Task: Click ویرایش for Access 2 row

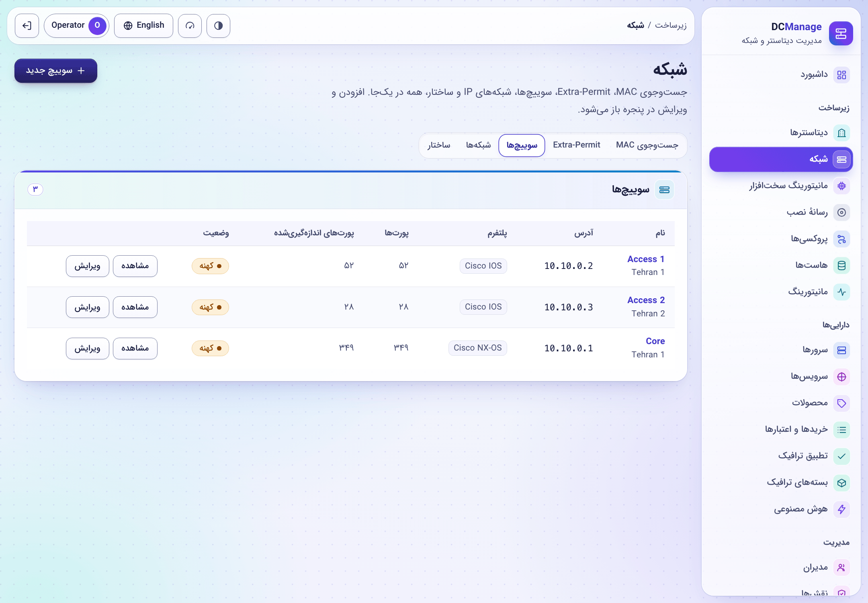Action: pyautogui.click(x=87, y=307)
